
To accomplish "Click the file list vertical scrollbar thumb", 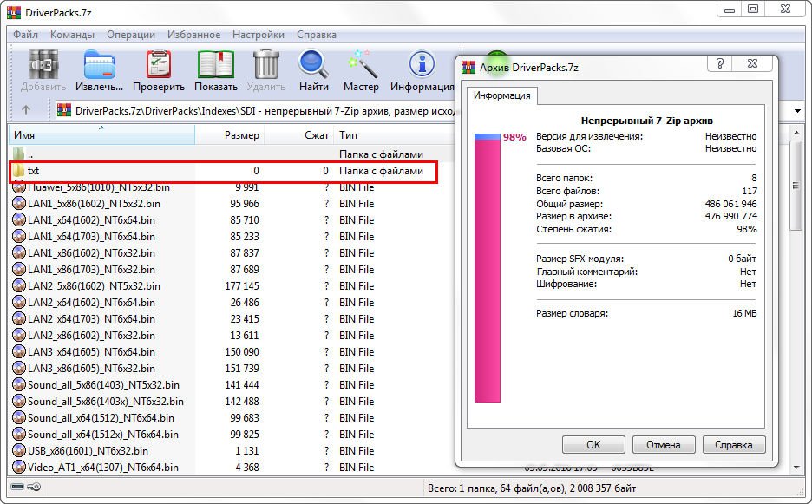I will point(796,186).
